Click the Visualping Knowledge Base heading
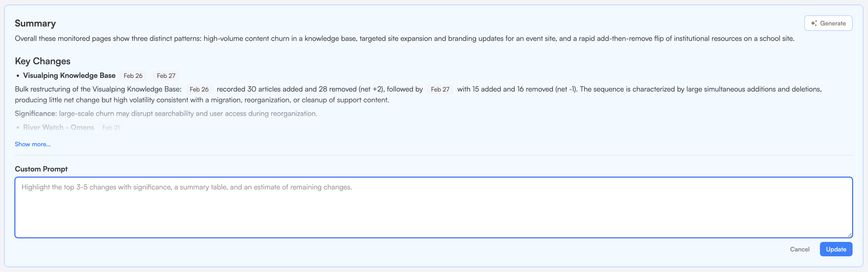 point(69,76)
